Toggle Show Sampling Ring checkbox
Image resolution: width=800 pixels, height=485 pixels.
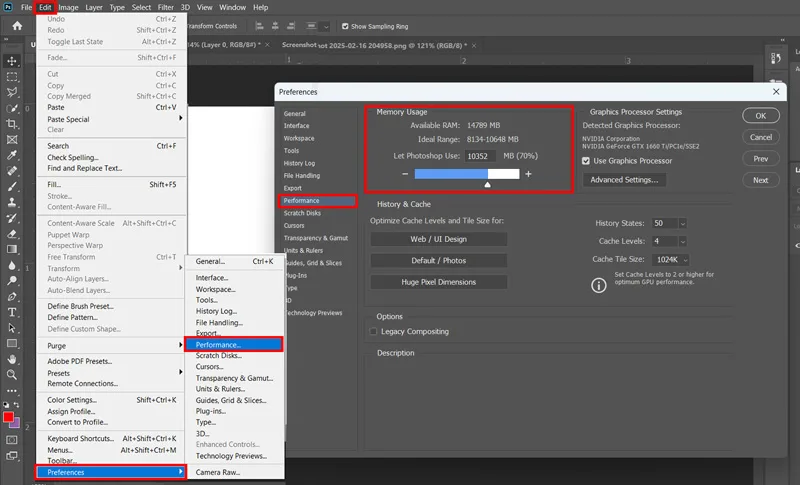coord(345,27)
